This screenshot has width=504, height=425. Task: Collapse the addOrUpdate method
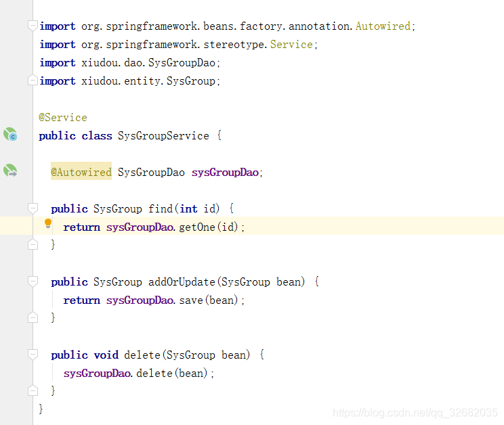pyautogui.click(x=33, y=282)
